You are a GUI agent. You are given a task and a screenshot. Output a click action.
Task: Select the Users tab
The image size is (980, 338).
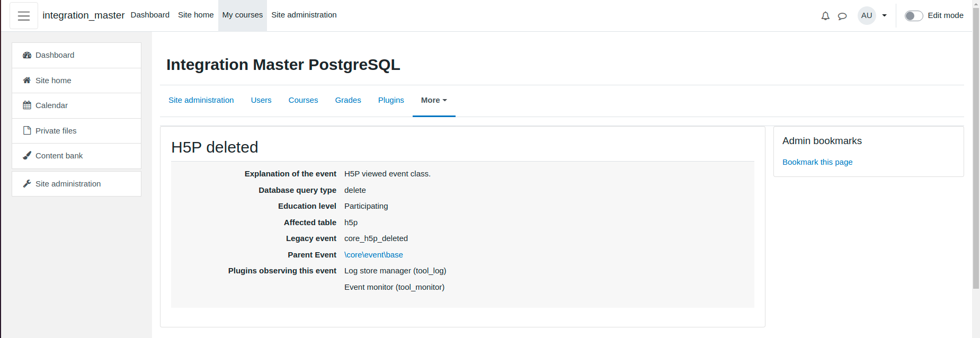[x=261, y=100]
